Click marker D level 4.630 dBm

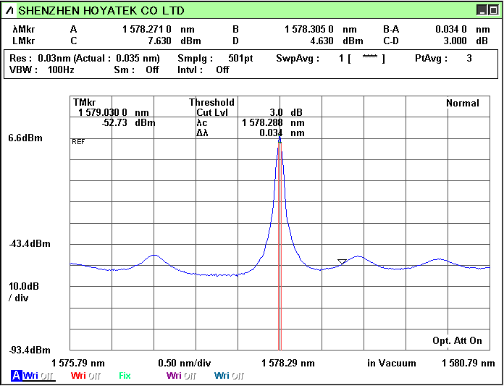pos(336,41)
